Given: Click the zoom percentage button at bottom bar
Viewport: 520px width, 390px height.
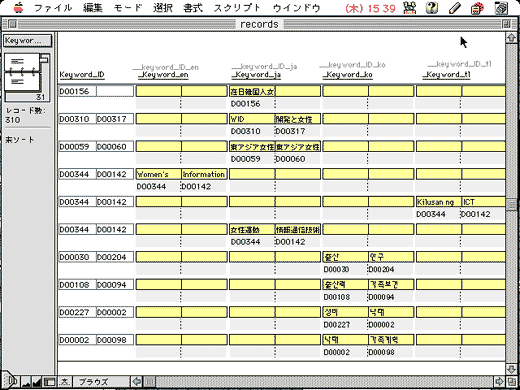Looking at the screenshot, I should [65, 381].
